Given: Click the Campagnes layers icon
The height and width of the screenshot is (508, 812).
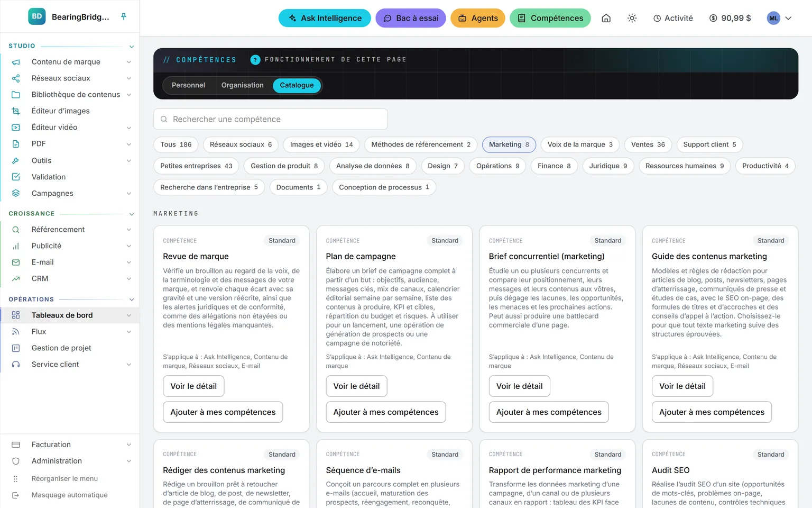Looking at the screenshot, I should [x=16, y=193].
